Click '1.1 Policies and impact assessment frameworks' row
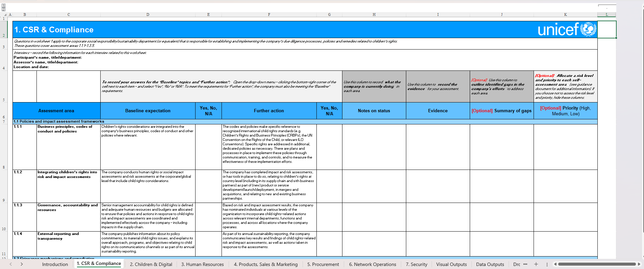This screenshot has height=269, width=644. pyautogui.click(x=305, y=121)
